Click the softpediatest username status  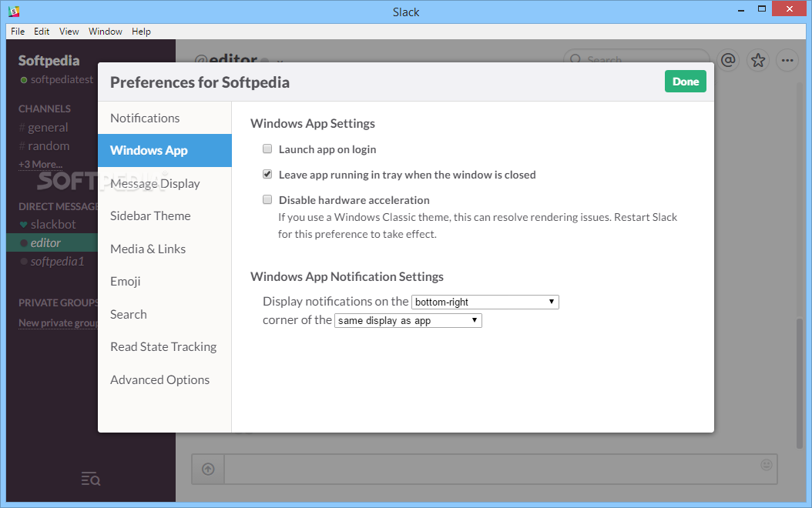(x=57, y=80)
